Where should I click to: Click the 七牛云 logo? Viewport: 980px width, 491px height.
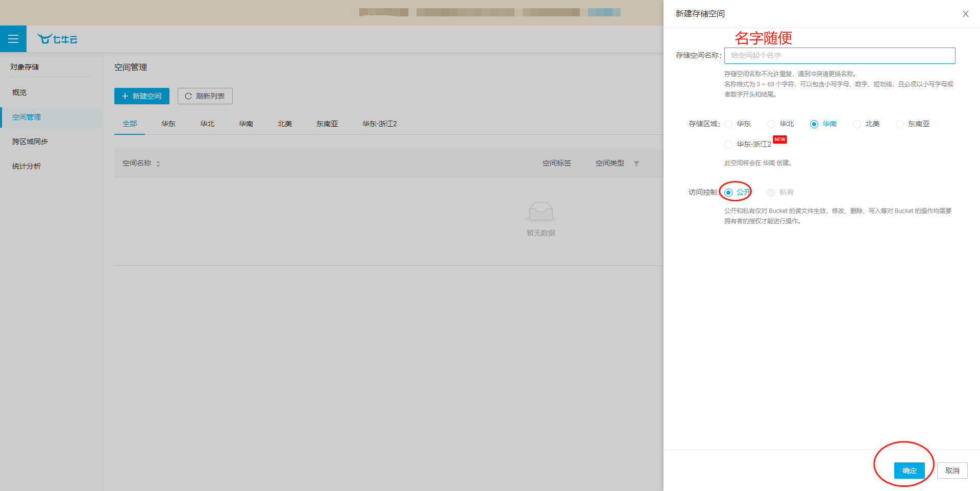click(x=57, y=39)
